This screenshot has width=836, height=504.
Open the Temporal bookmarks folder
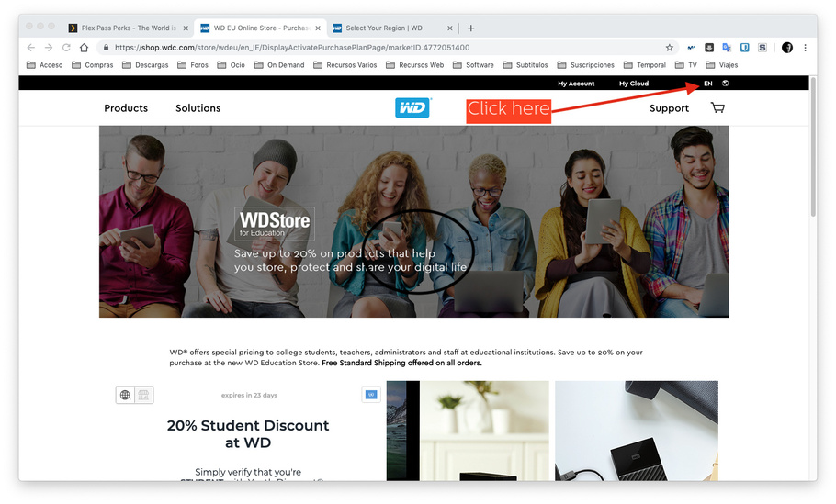pyautogui.click(x=645, y=65)
